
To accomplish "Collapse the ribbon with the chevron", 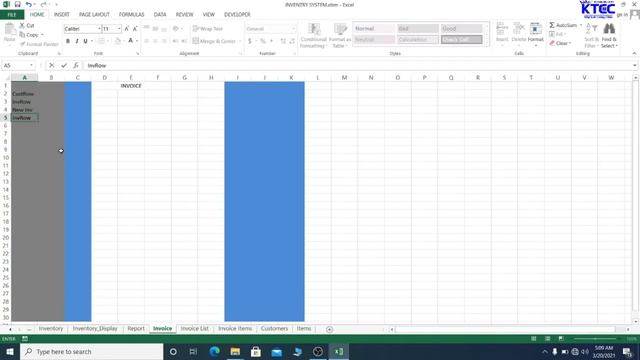I will coord(634,53).
